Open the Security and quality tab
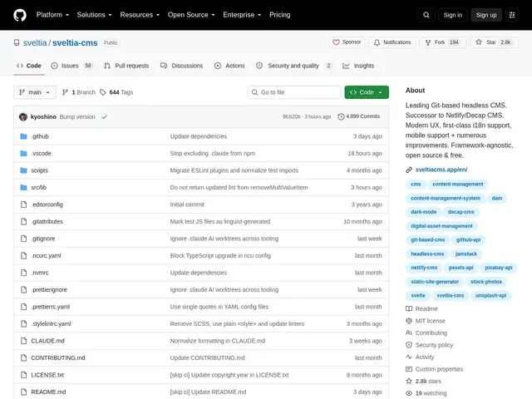 click(x=293, y=66)
